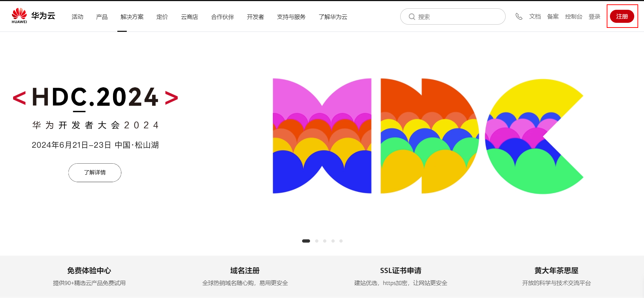Go to the 定价 page

pyautogui.click(x=162, y=17)
